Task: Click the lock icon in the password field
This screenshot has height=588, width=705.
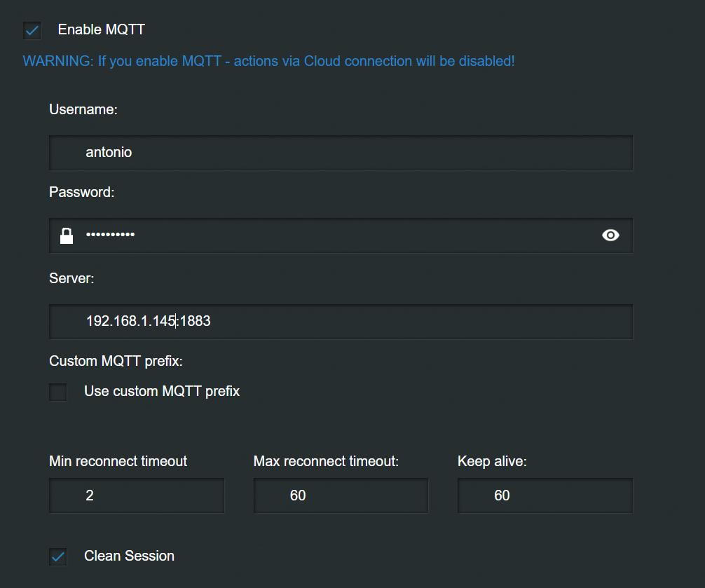Action: click(67, 235)
